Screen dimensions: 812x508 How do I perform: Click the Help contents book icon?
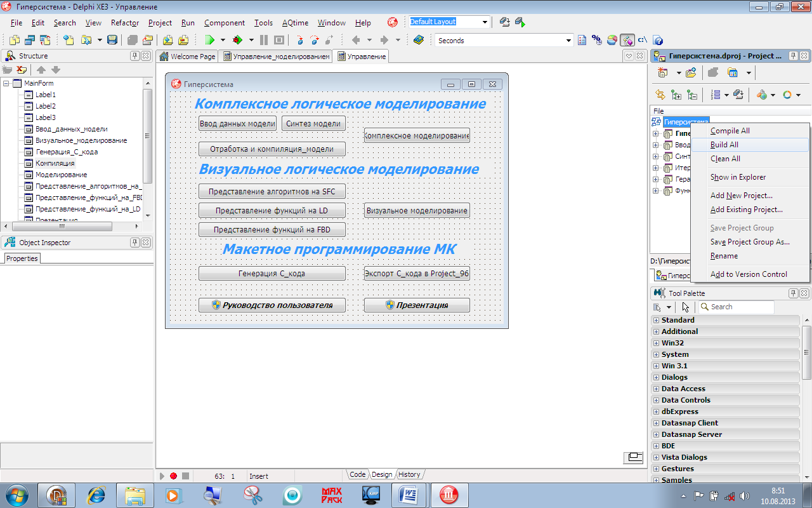click(x=418, y=40)
